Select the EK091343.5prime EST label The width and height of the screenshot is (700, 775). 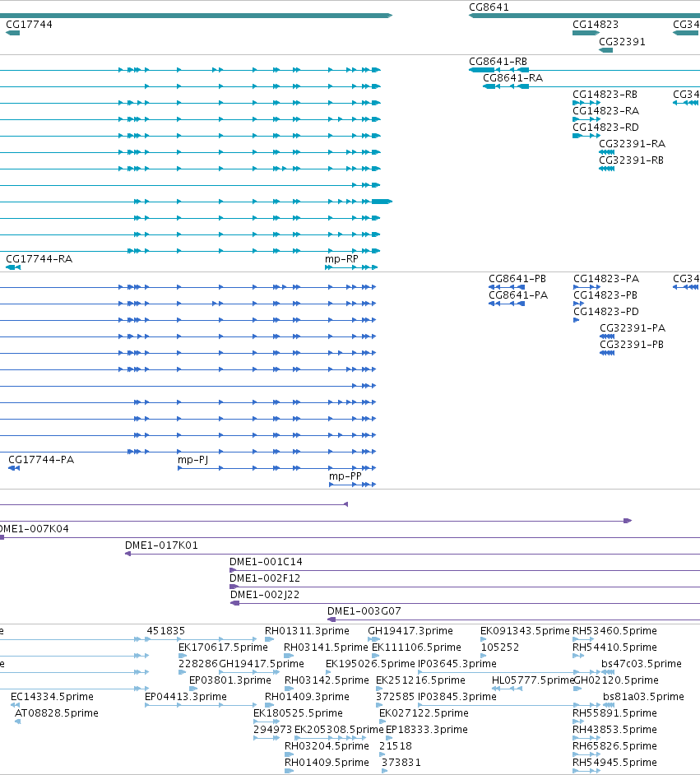coord(525,631)
